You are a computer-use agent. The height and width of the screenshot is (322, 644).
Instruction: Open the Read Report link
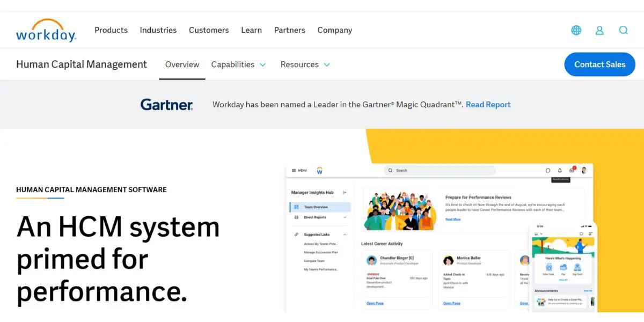pyautogui.click(x=488, y=105)
